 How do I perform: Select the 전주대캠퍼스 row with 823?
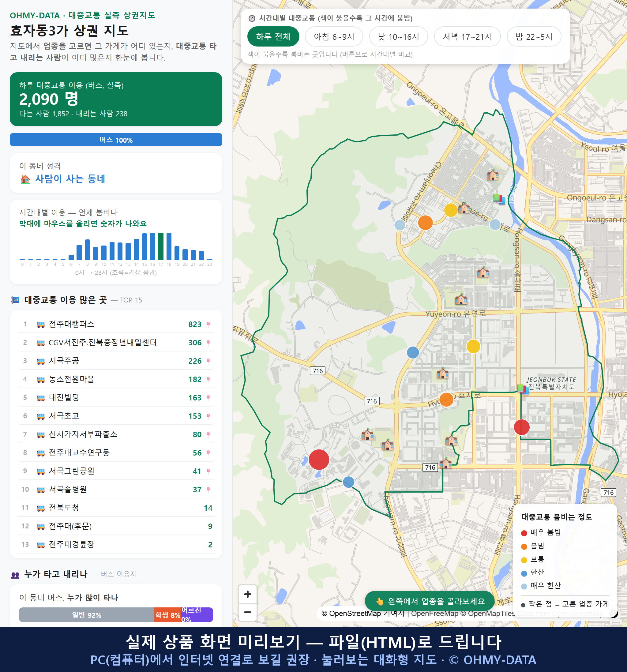pos(116,324)
